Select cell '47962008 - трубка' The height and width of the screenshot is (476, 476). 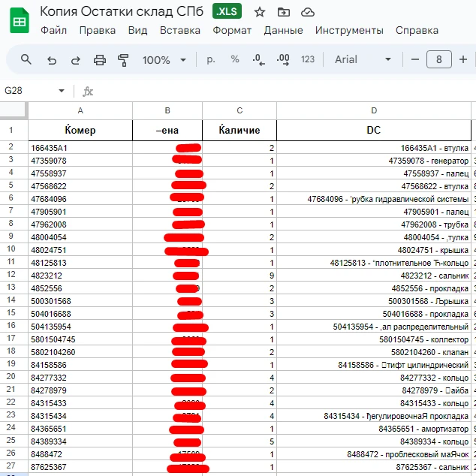pos(374,224)
